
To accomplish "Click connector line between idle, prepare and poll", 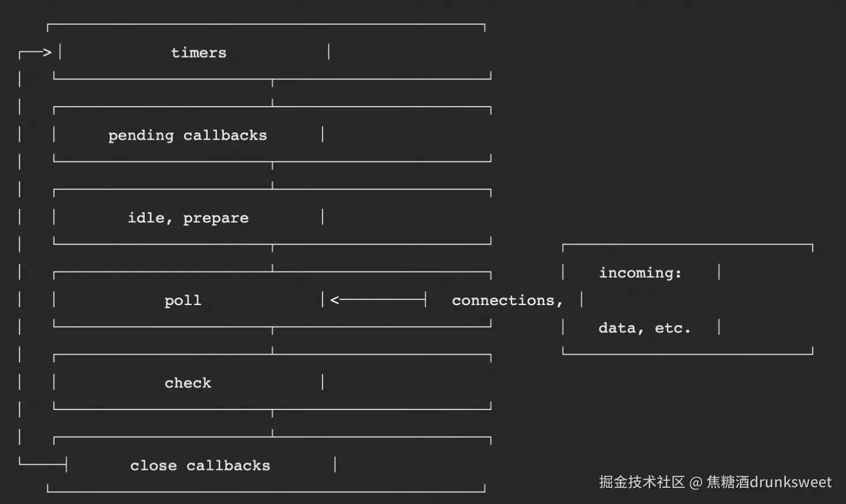I will point(272,258).
